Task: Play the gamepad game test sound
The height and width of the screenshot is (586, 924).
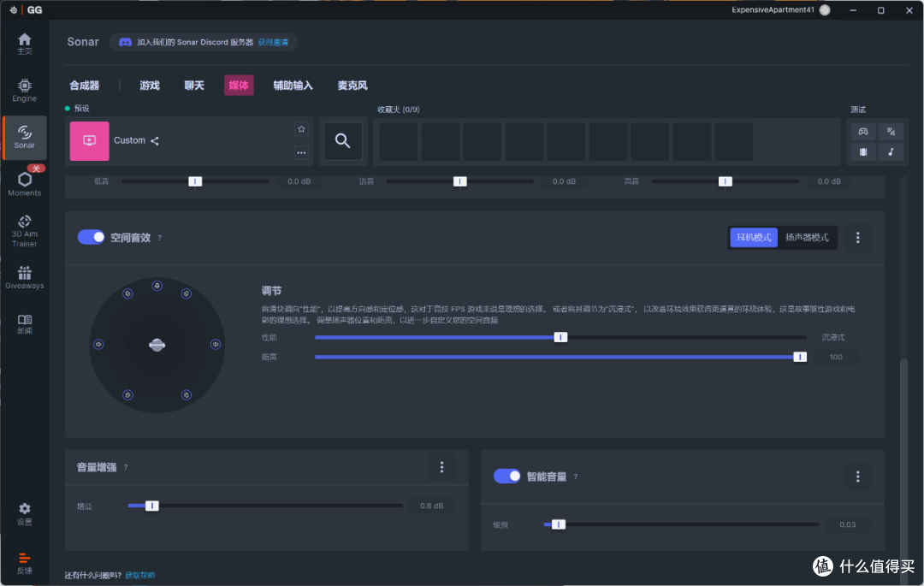Action: point(862,132)
